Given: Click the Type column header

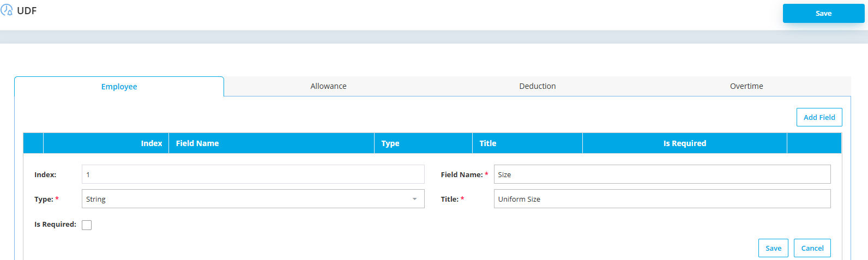Looking at the screenshot, I should click(423, 143).
